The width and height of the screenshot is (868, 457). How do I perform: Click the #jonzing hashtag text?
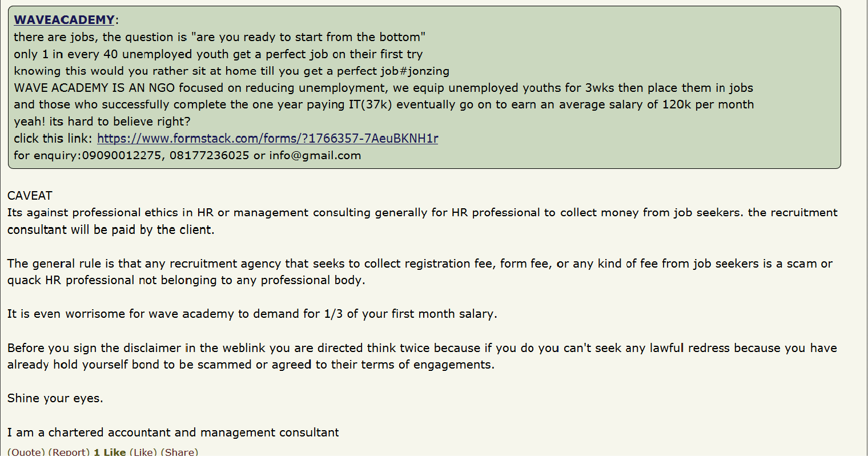[424, 71]
